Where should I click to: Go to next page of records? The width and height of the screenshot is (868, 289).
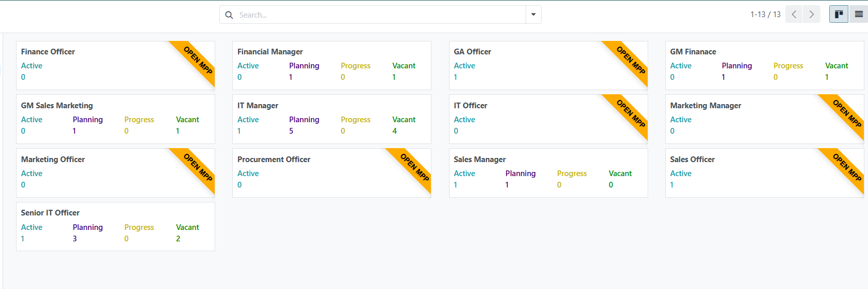pyautogui.click(x=812, y=15)
